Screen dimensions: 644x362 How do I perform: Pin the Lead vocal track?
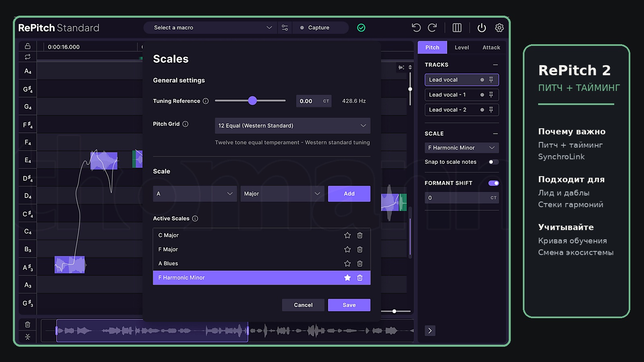coord(491,80)
